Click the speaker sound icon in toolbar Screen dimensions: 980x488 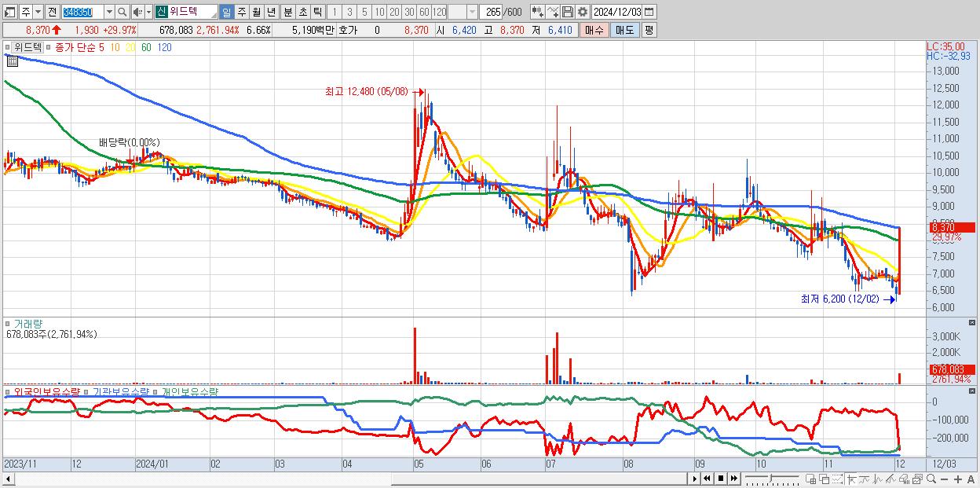[x=137, y=12]
